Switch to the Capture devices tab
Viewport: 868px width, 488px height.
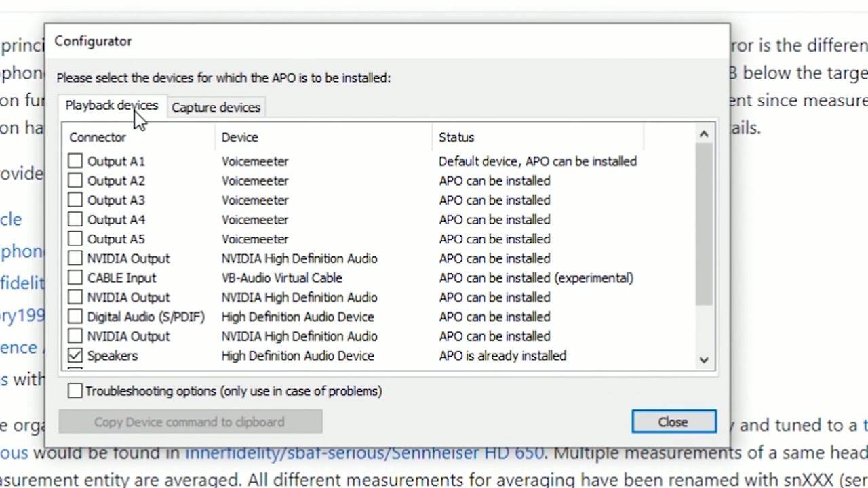click(216, 107)
